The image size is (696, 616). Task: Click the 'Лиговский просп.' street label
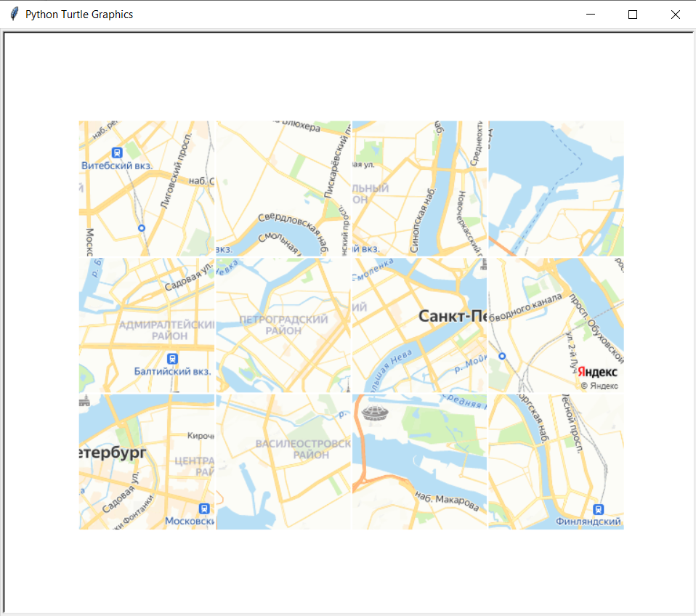pos(177,171)
